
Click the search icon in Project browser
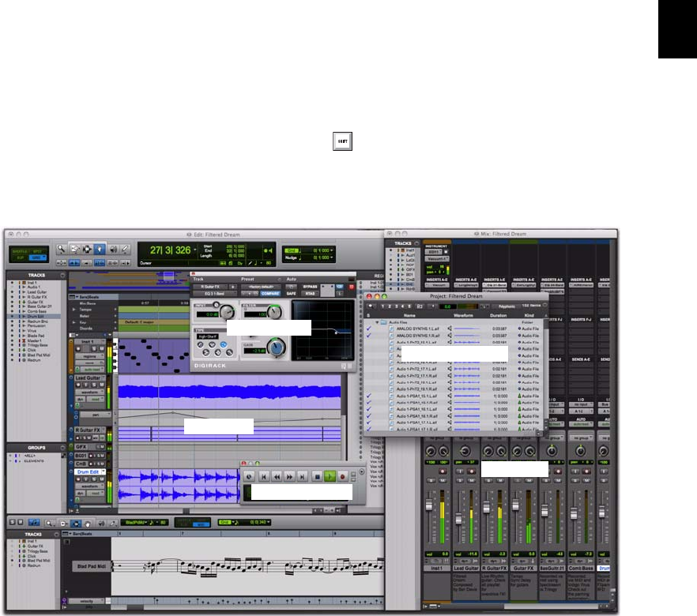(371, 306)
